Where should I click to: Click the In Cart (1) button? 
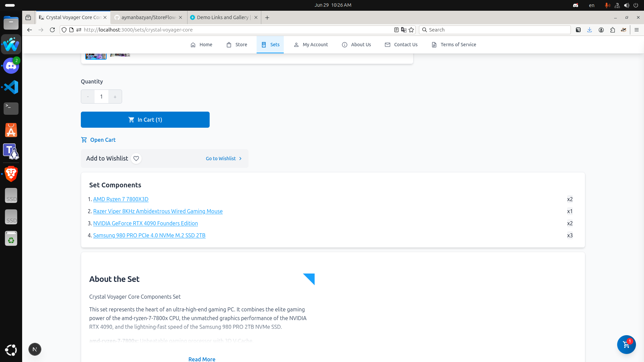(x=145, y=120)
